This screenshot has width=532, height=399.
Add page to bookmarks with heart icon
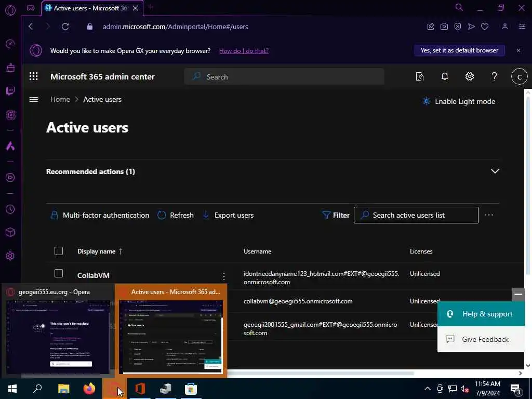[x=485, y=26]
